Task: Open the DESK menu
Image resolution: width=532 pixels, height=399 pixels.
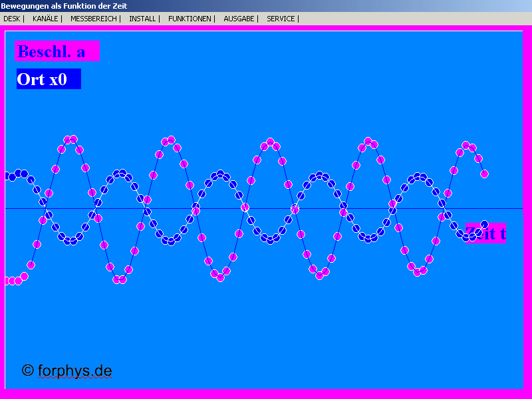Action: pyautogui.click(x=11, y=19)
